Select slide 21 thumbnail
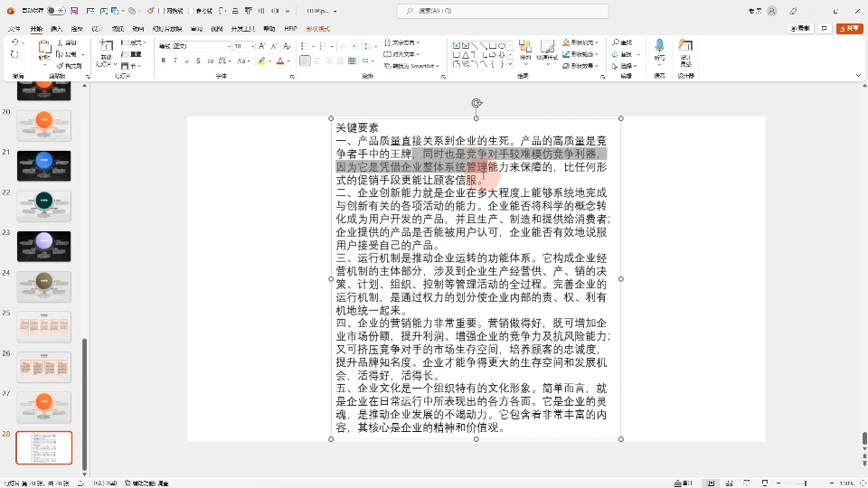 [x=43, y=165]
